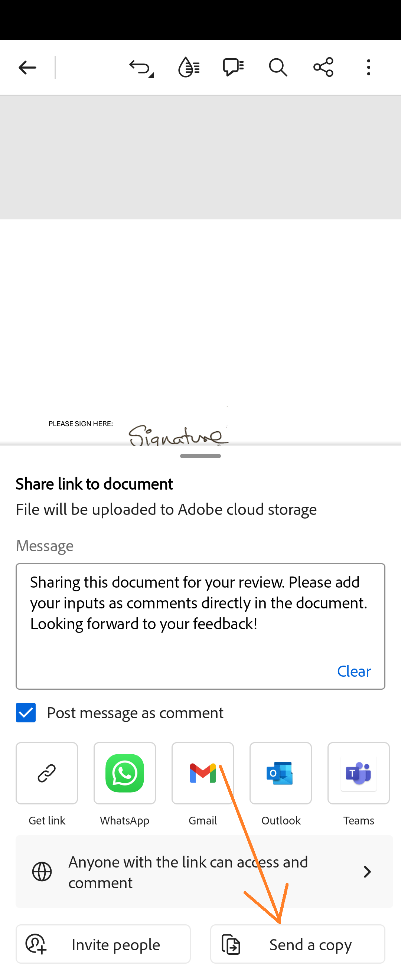Tap the Send a copy button

(297, 944)
